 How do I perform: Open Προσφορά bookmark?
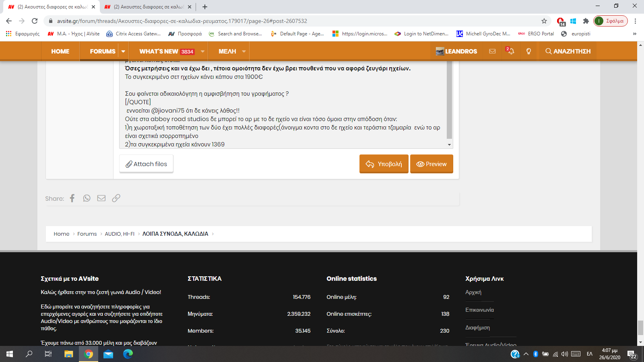(x=185, y=34)
